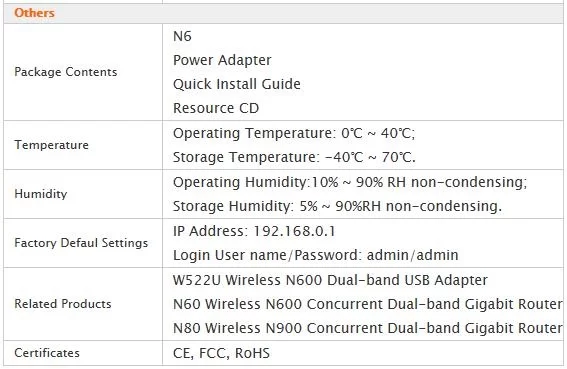Click the Related Products row label
Image resolution: width=567 pixels, height=369 pixels.
click(63, 304)
